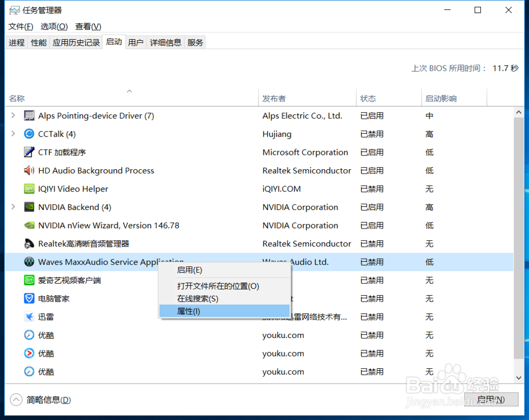Click the 电脑管家 shield icon
Viewport: 529px width, 420px height.
(29, 298)
